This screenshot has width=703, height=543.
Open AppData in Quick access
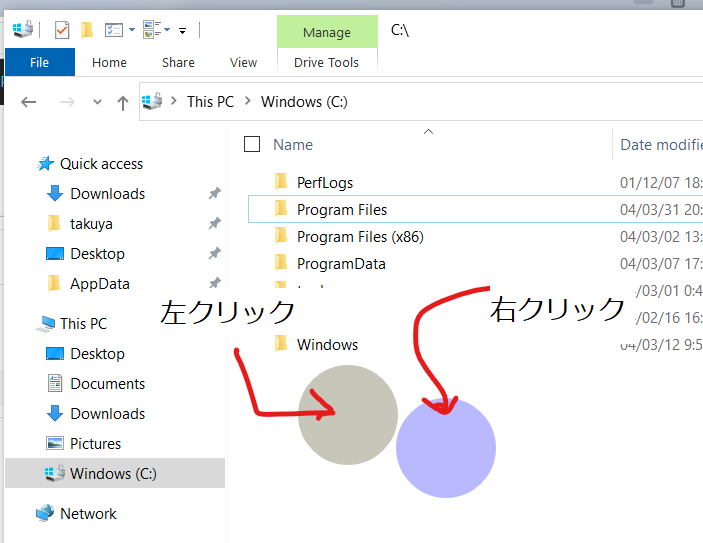tap(100, 284)
